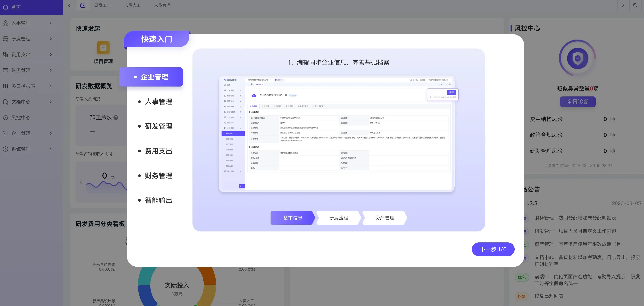Click the 修复 tag in announcements

(x=522, y=297)
